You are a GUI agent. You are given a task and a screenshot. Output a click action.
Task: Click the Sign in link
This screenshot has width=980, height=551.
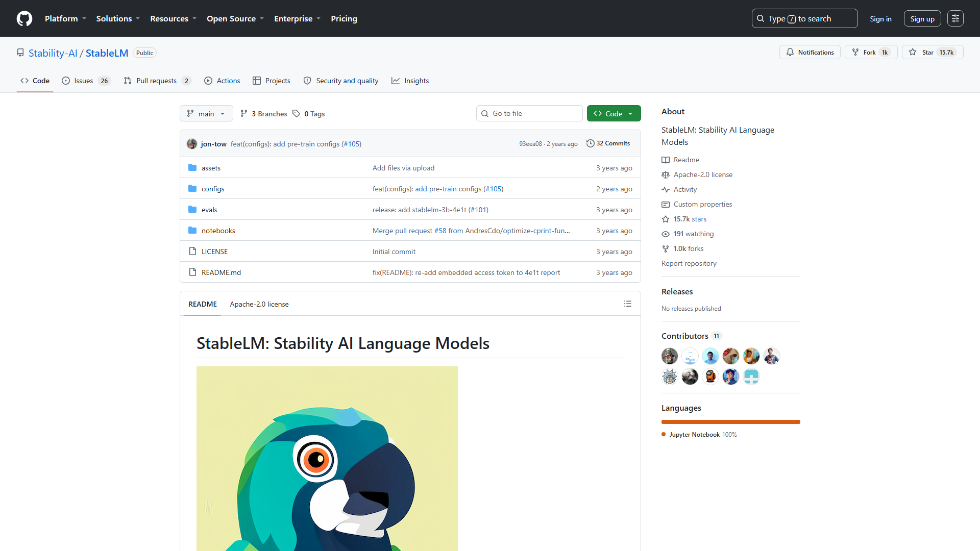(880, 19)
